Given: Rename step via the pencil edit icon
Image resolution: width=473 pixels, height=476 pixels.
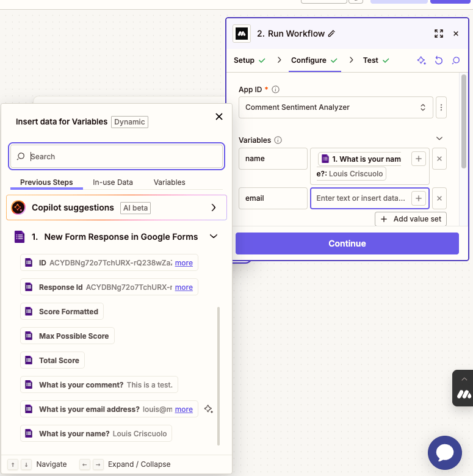Looking at the screenshot, I should pos(331,34).
